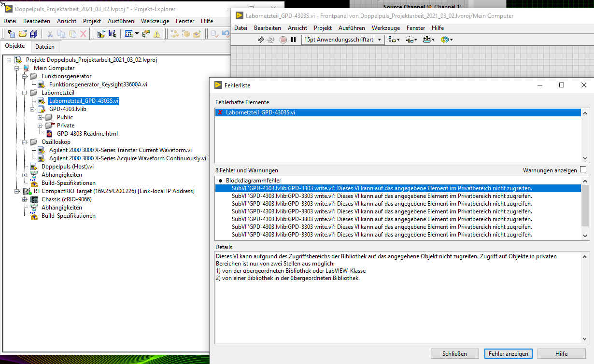Click the yellow warning triangle icon in Projekt-Explorer toolbar
The width and height of the screenshot is (594, 364).
tap(156, 34)
